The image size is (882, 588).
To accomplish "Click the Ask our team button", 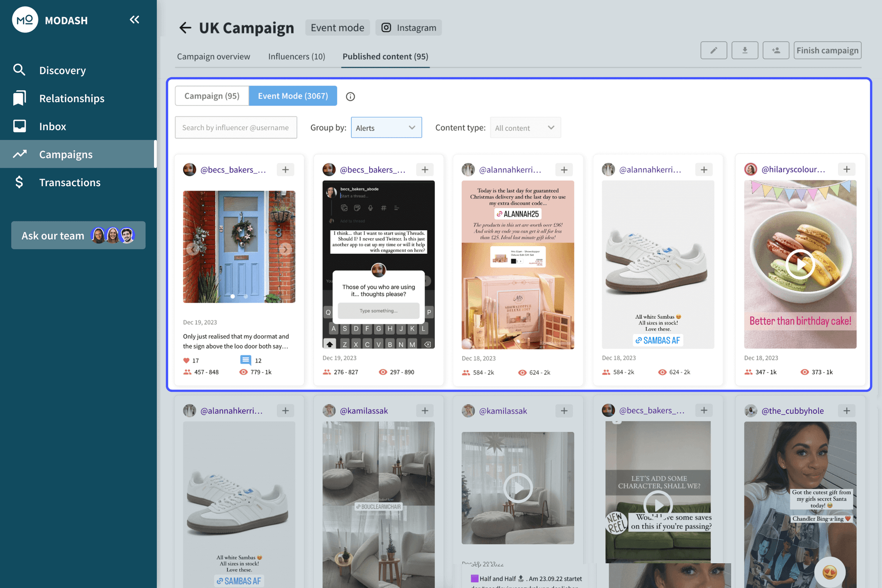I will tap(78, 235).
